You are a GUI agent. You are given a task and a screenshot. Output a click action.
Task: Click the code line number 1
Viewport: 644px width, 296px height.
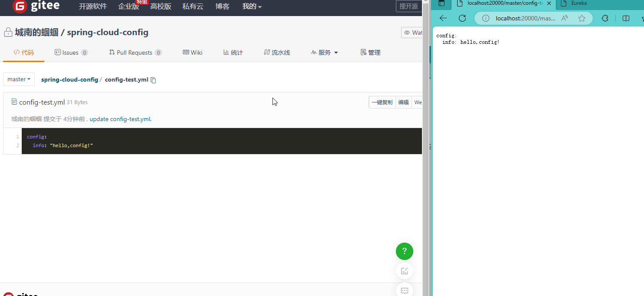click(18, 137)
